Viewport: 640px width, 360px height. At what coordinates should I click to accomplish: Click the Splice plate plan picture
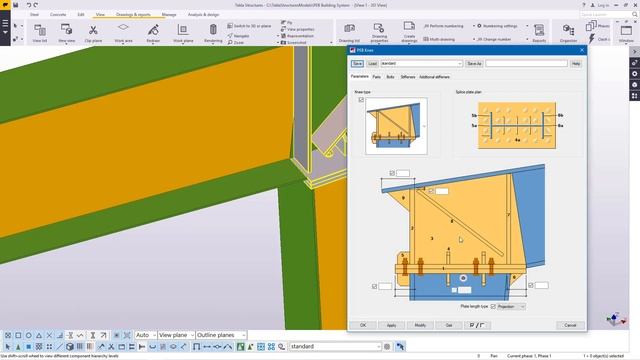(517, 125)
